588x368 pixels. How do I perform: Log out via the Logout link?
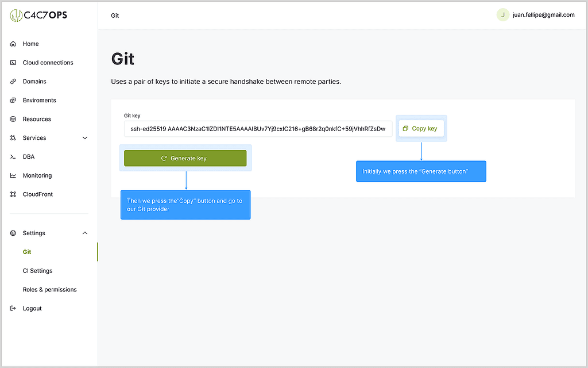point(32,308)
